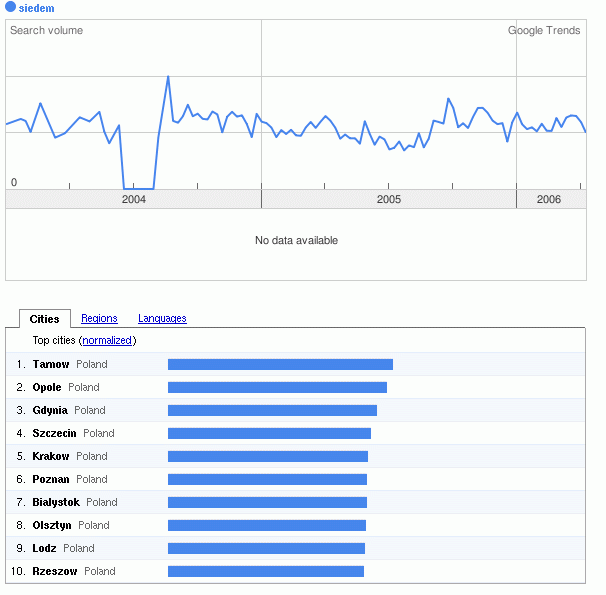Click the 2004 label on timeline
Screen dimensions: 606x595
coord(133,200)
